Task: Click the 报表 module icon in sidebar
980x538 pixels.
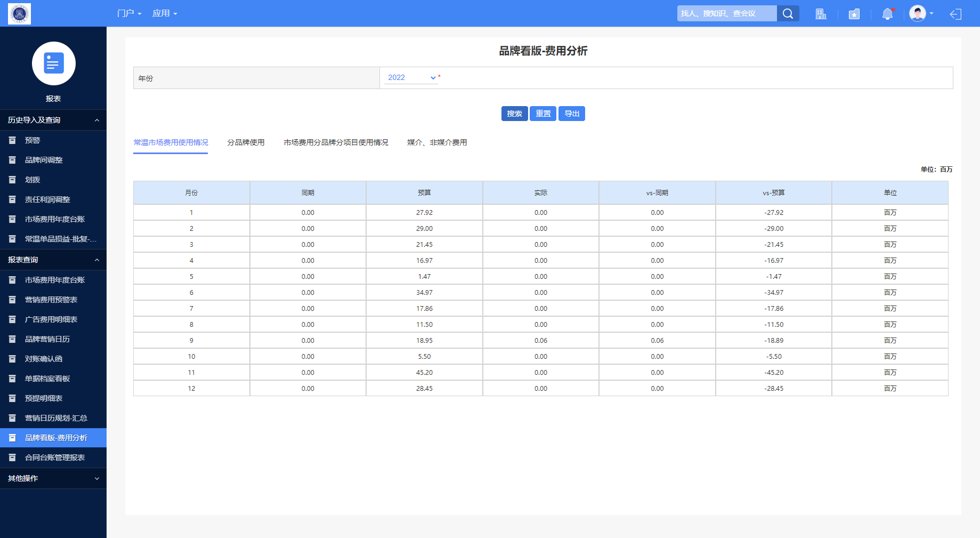Action: coord(53,63)
